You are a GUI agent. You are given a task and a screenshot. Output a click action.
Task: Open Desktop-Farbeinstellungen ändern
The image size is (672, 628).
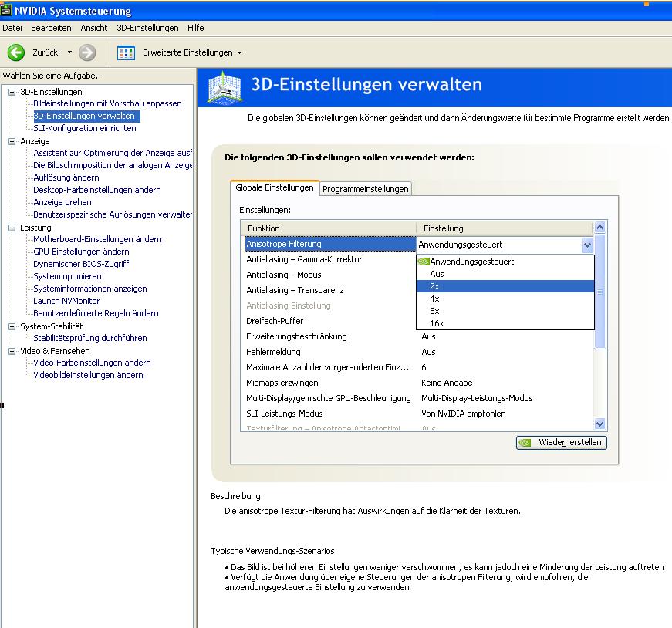97,190
